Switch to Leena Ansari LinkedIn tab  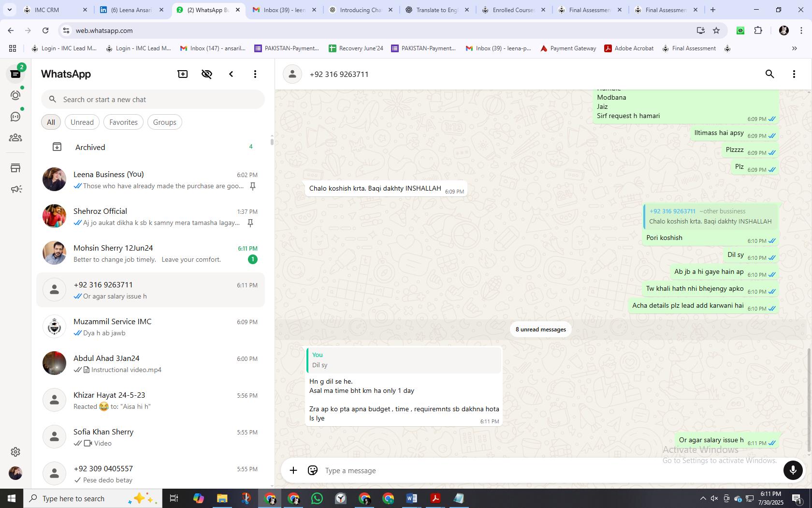[x=132, y=10]
